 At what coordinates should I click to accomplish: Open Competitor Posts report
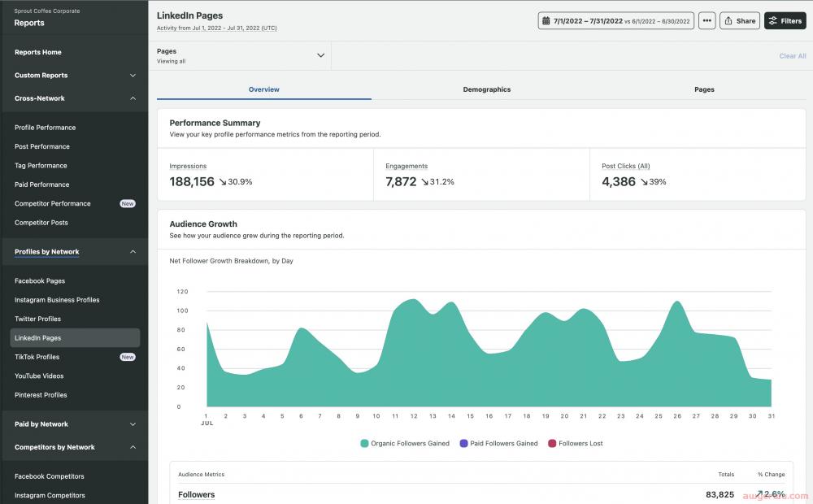click(x=41, y=223)
